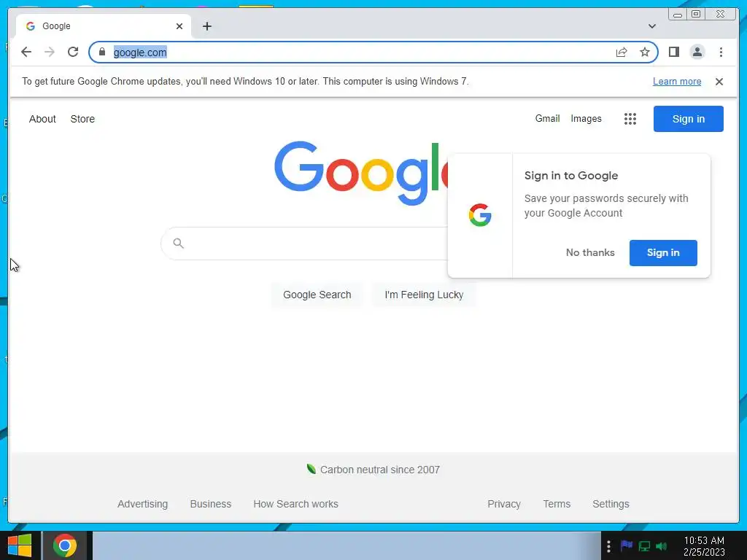Open the side panel
The image size is (747, 560).
(x=673, y=52)
